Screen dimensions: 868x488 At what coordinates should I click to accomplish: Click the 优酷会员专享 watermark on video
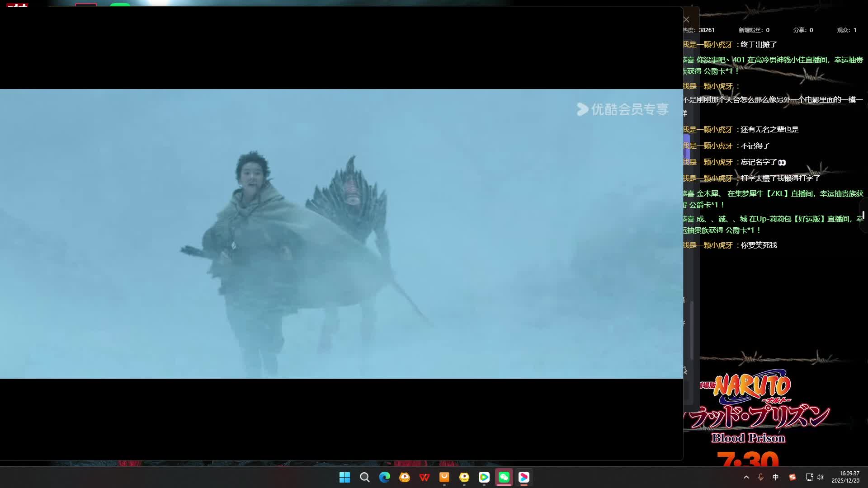pos(623,109)
